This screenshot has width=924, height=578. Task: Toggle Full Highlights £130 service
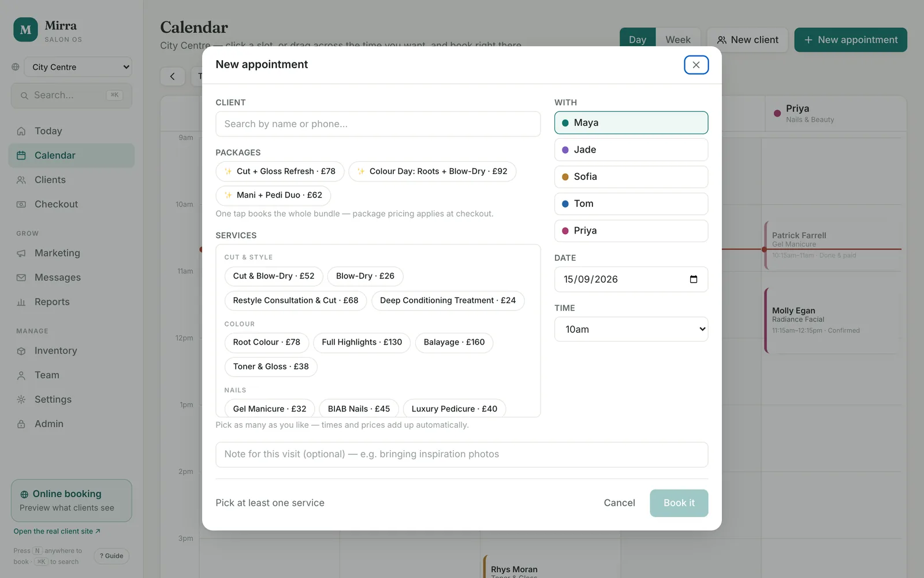click(x=362, y=342)
